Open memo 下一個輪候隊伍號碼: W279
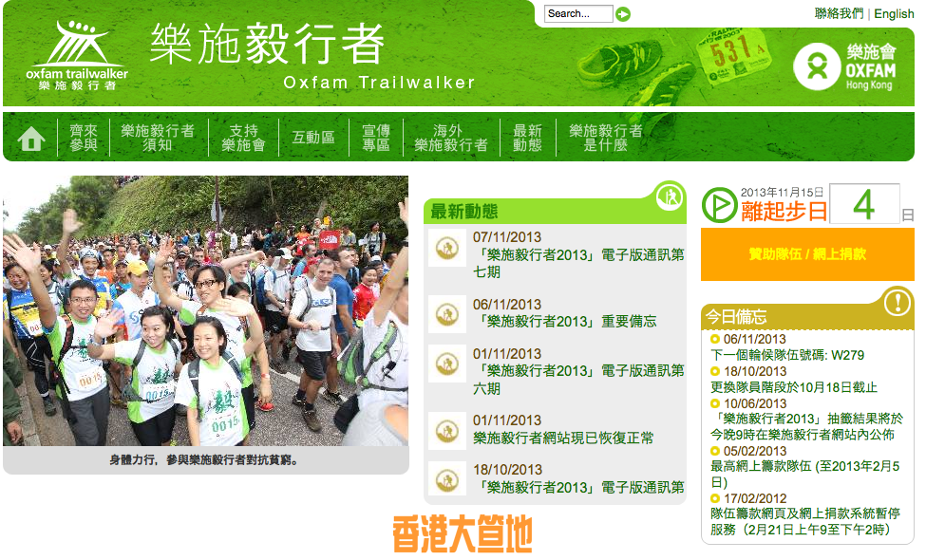The width and height of the screenshot is (926, 560). 787,355
